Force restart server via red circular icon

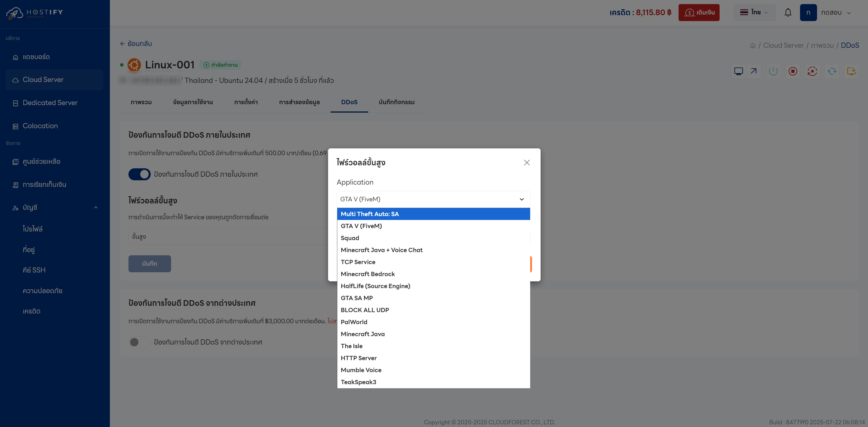coord(812,71)
